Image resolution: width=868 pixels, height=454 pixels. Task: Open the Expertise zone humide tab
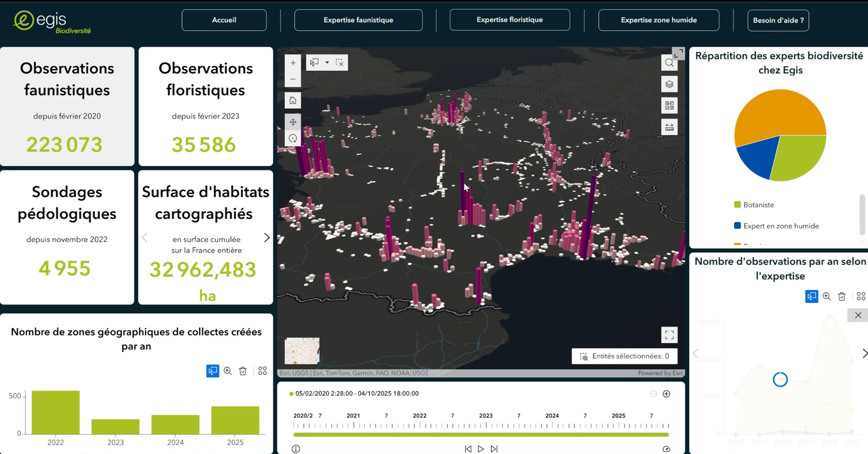click(x=658, y=20)
